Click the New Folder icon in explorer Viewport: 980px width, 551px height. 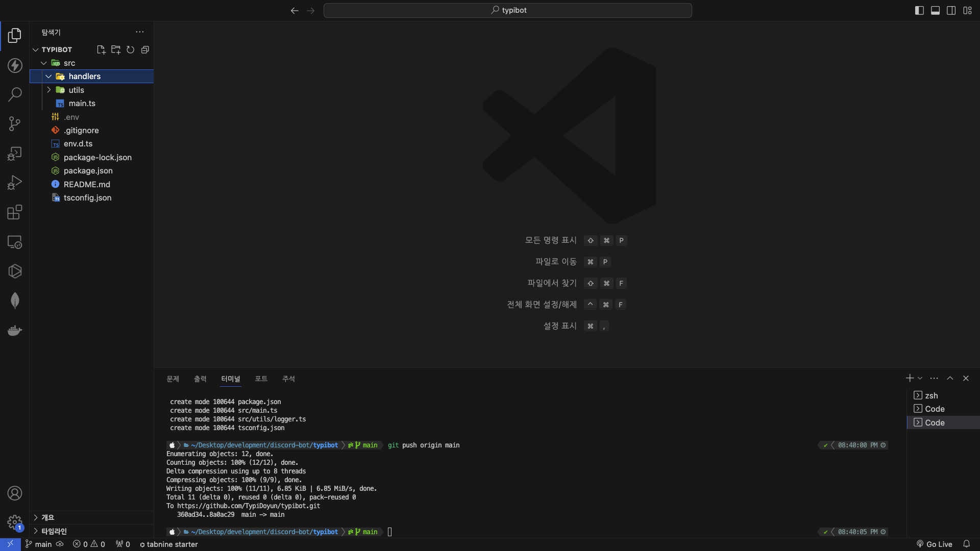tap(116, 49)
